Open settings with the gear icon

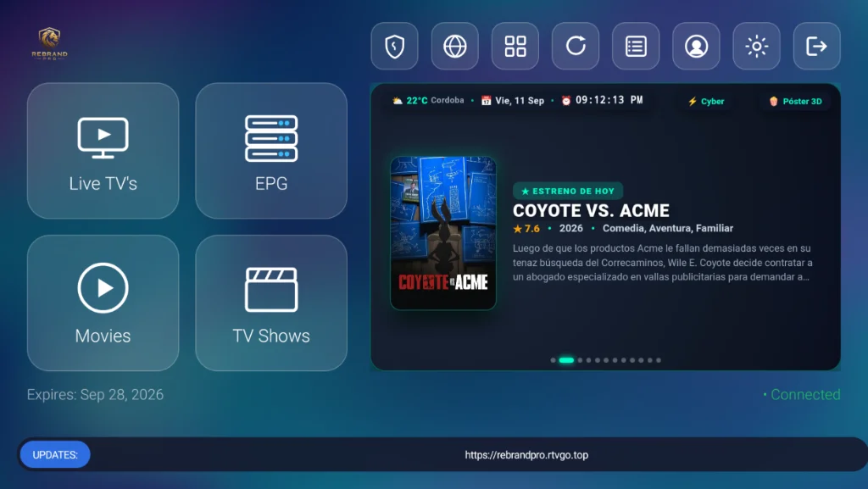[756, 46]
